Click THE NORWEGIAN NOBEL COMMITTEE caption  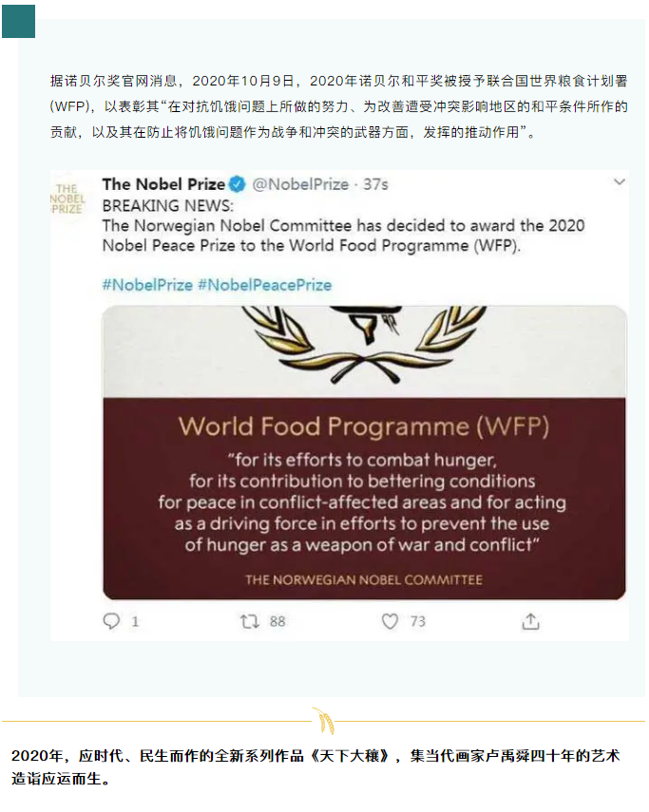coord(364,579)
